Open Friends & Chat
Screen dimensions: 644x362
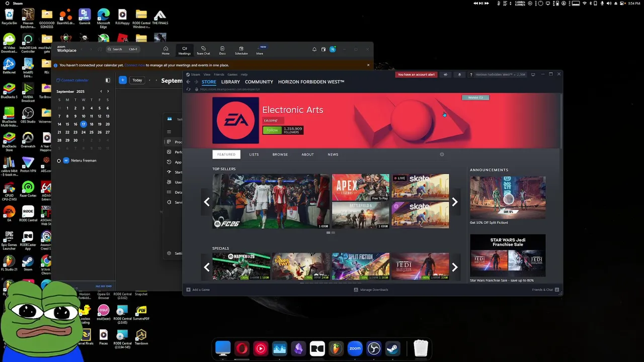545,290
